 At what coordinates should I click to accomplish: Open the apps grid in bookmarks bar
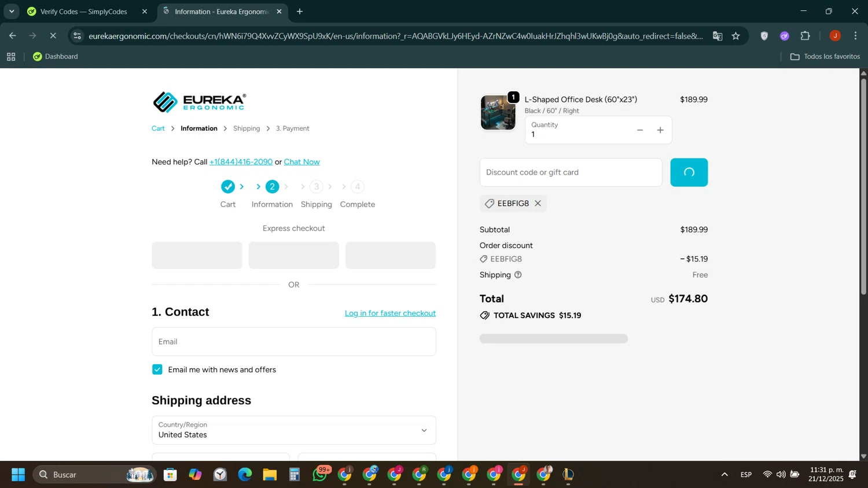(x=11, y=57)
